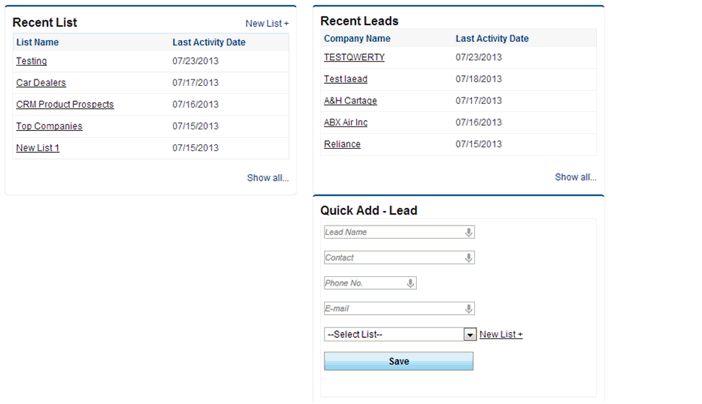Focus the Lead Name input field
Viewport: 702px width, 404px height.
point(392,232)
